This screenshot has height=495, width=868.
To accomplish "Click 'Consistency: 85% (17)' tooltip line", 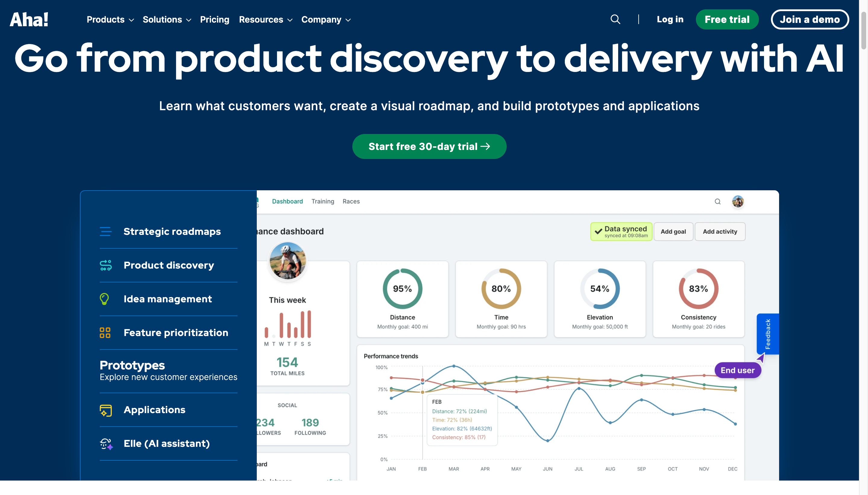I will (459, 437).
